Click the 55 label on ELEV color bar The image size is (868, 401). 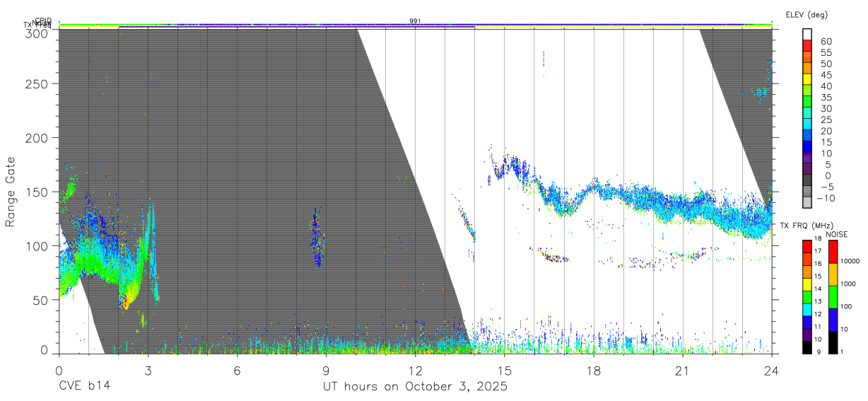click(826, 52)
